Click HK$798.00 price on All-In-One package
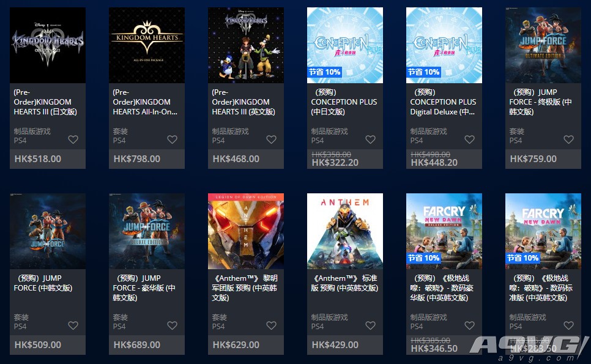This screenshot has width=591, height=364. [x=137, y=158]
